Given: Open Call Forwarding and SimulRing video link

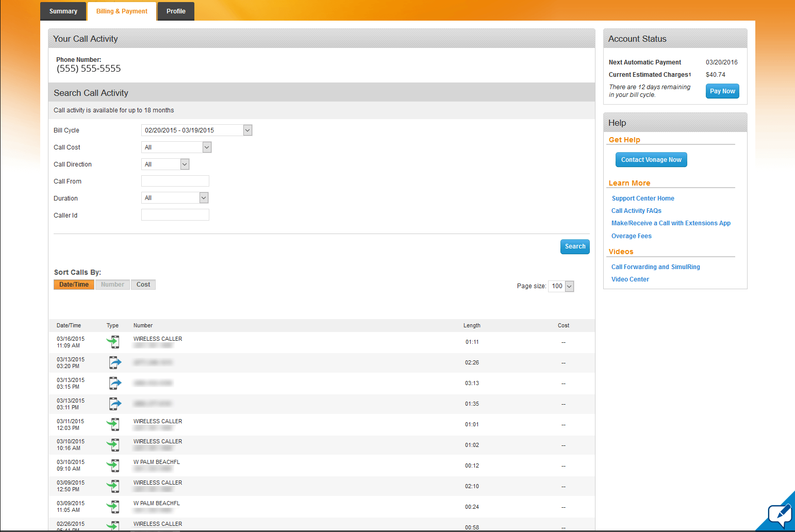Looking at the screenshot, I should tap(656, 267).
